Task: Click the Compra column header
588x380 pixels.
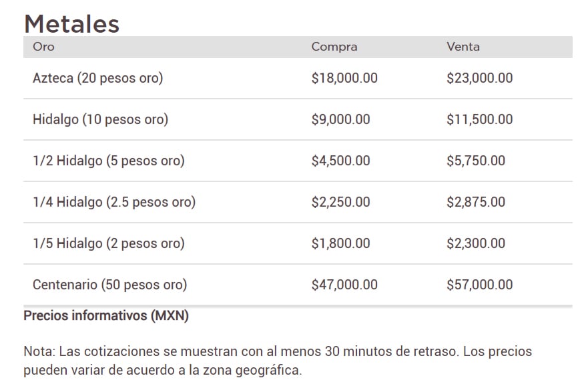Action: pyautogui.click(x=334, y=47)
